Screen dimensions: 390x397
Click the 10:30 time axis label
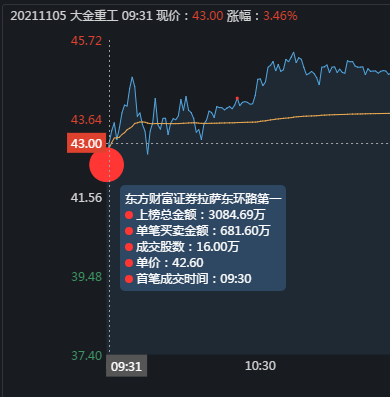coord(260,366)
